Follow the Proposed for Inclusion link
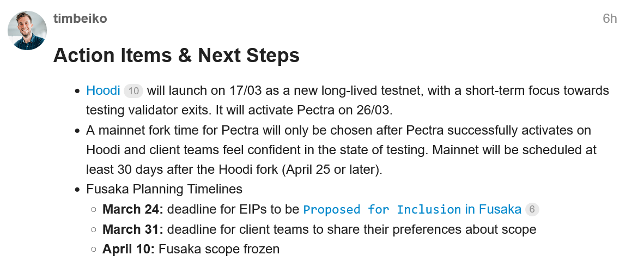Viewport: 644px width, 267px height. (x=412, y=209)
